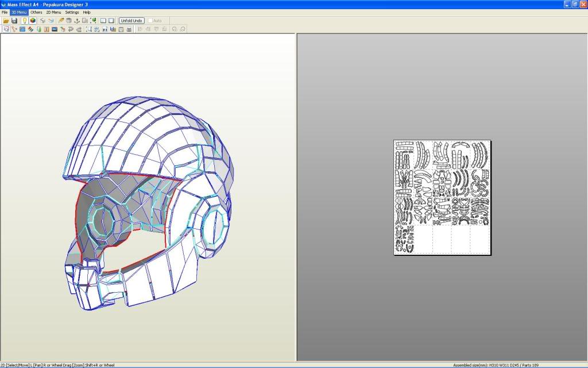Open the File menu
Viewport: 588px width, 368px height.
[x=5, y=13]
